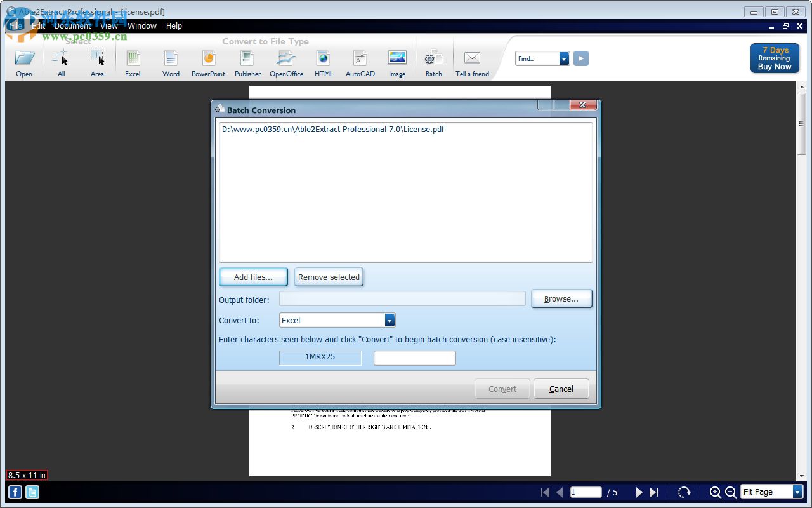
Task: Open the Twitter icon in the status bar
Action: click(x=32, y=492)
